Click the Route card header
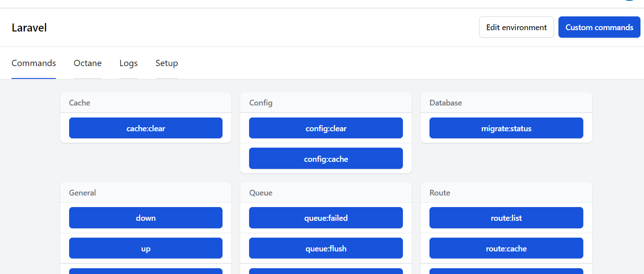The width and height of the screenshot is (644, 274). click(x=506, y=192)
